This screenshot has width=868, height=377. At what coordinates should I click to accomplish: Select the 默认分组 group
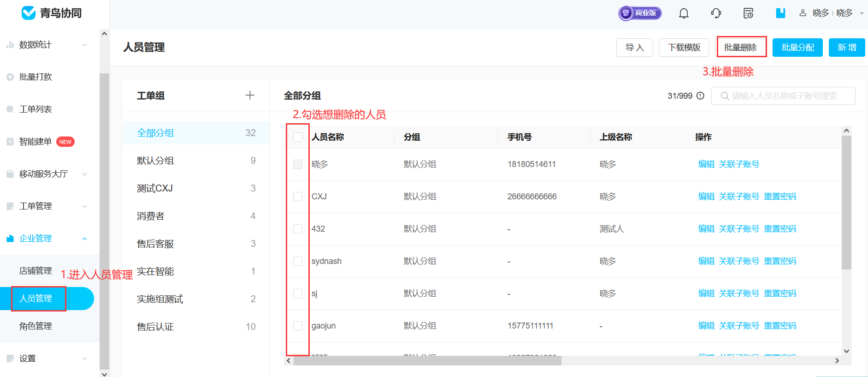click(196, 161)
